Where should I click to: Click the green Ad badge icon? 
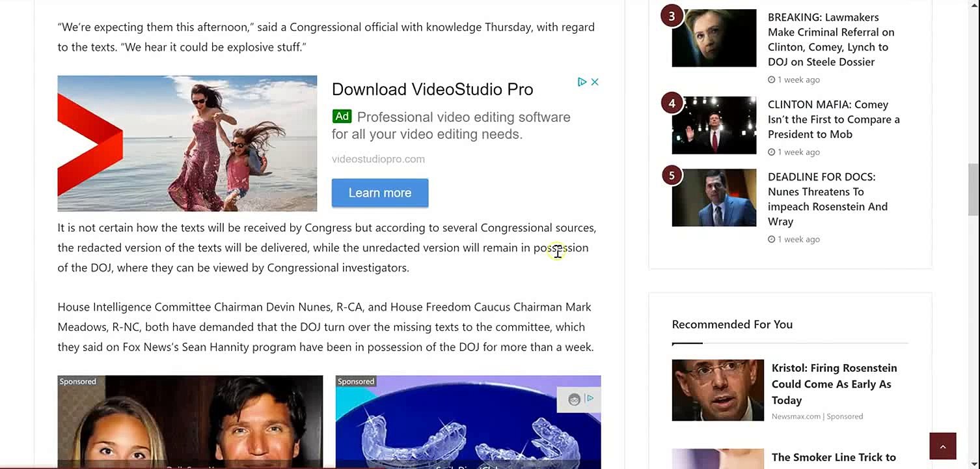tap(342, 117)
